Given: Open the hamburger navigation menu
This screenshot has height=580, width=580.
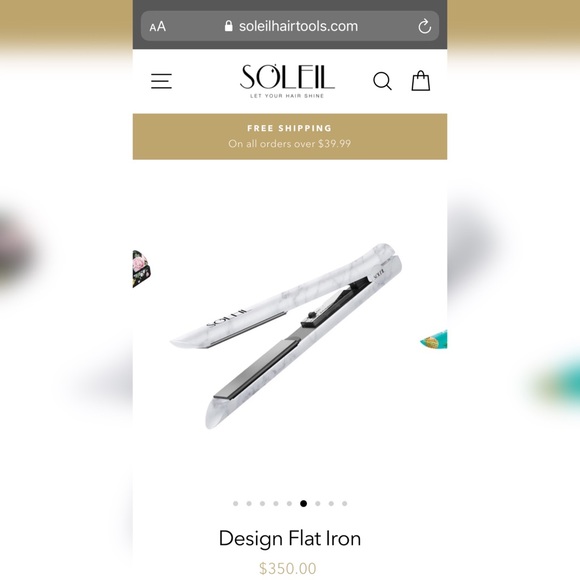Looking at the screenshot, I should [x=161, y=81].
